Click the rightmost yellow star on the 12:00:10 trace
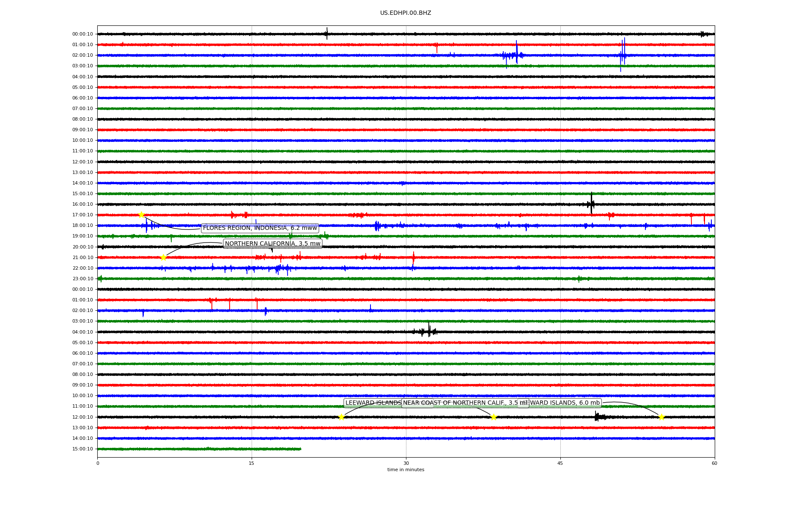This screenshot has width=812, height=508. [x=661, y=417]
